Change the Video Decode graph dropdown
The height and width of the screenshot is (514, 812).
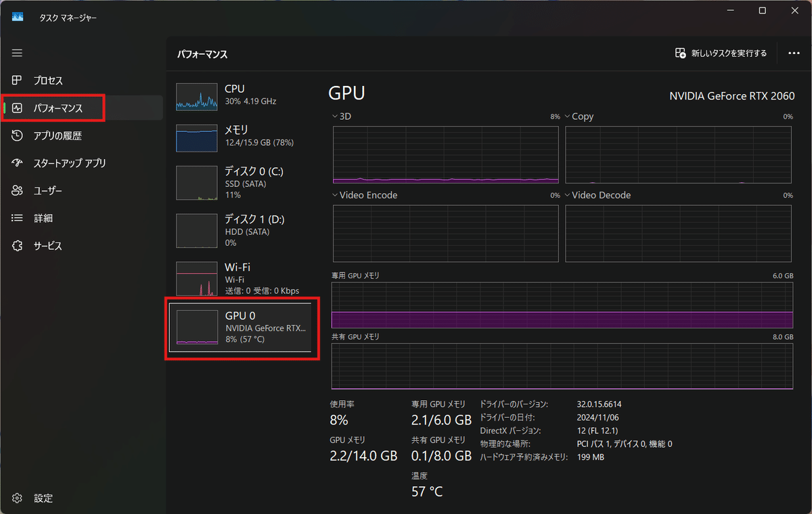(x=568, y=195)
